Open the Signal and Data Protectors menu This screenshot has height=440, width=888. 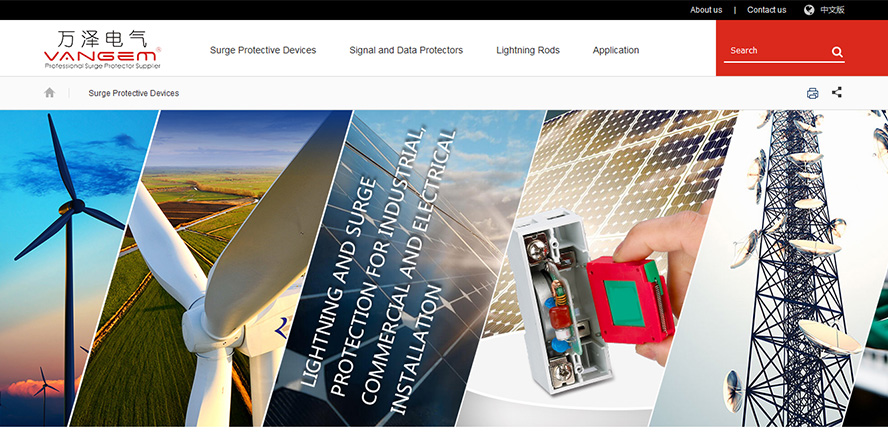[x=406, y=50]
